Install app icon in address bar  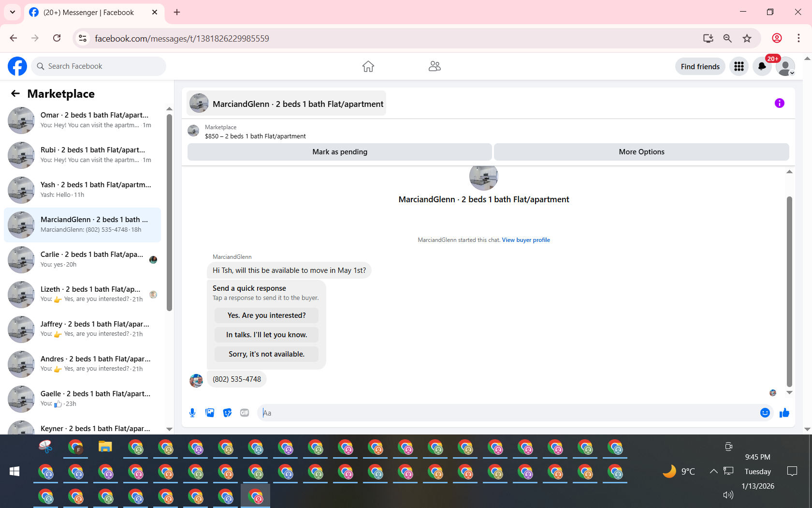click(x=708, y=38)
